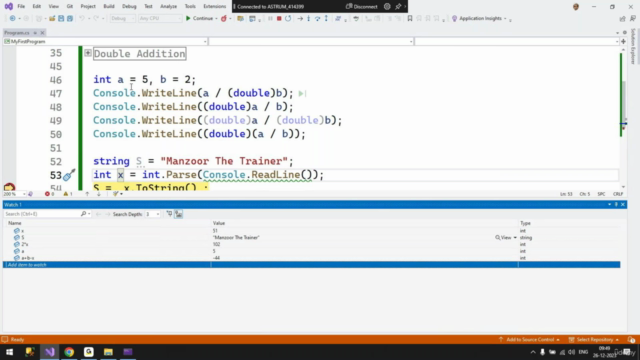Screen dimensions: 640x360
Task: Open the File menu
Action: pos(21,7)
